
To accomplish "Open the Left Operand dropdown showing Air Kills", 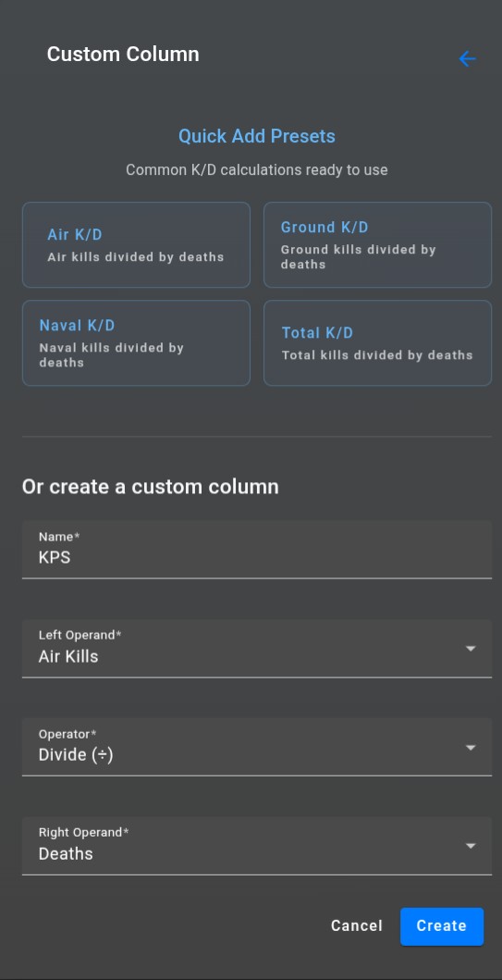I will [x=257, y=648].
